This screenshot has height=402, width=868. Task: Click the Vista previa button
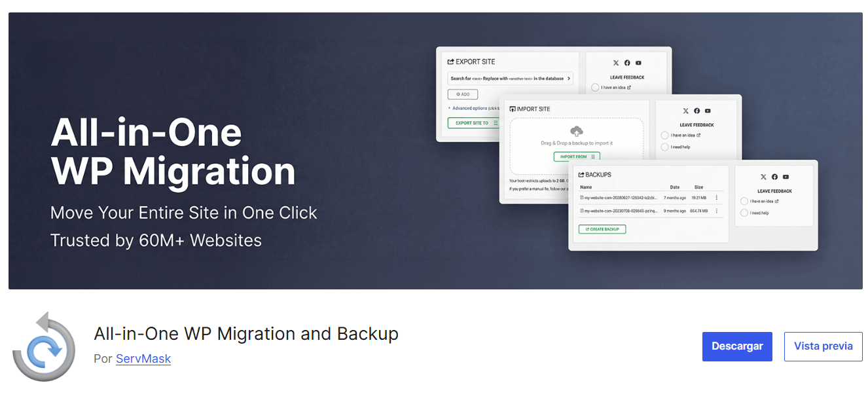823,346
